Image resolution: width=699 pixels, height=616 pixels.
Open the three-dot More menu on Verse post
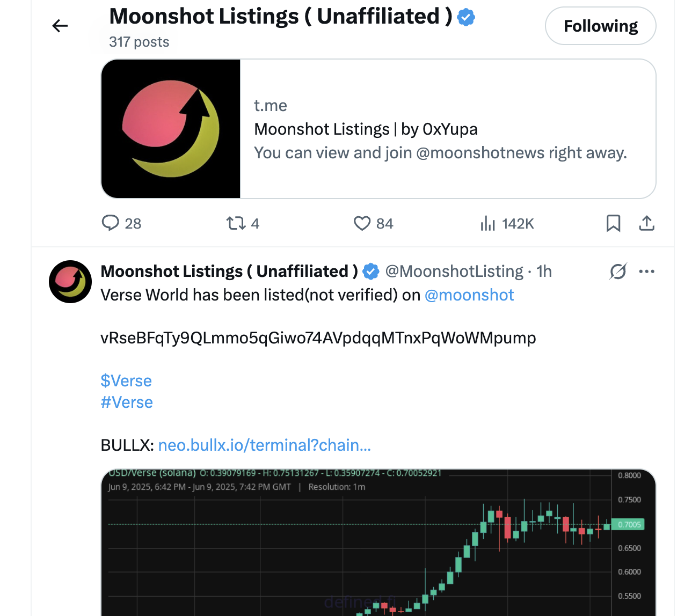click(647, 272)
